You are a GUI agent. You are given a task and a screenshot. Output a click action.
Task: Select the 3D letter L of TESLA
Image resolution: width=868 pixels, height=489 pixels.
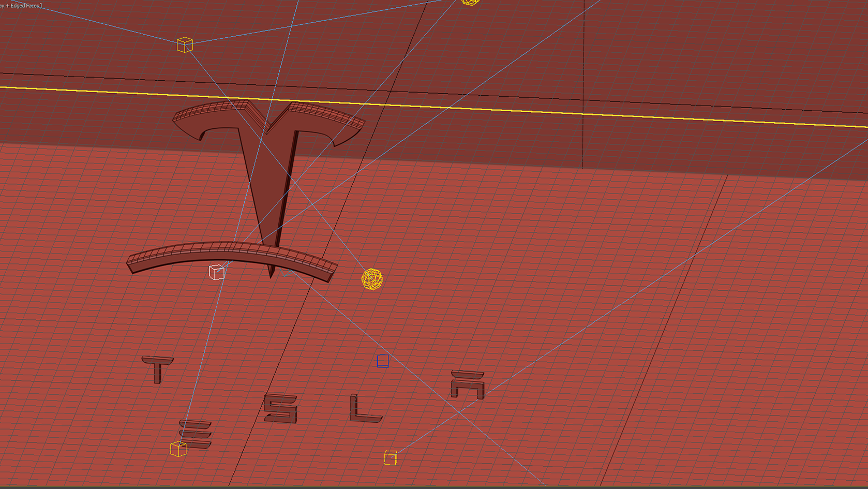coord(365,408)
